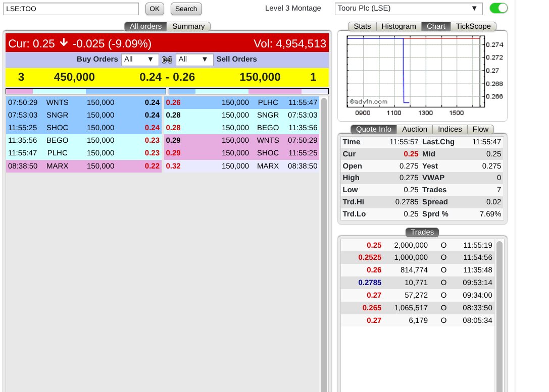The width and height of the screenshot is (549, 392).
Task: Click the Open value 0.275
Action: click(409, 166)
